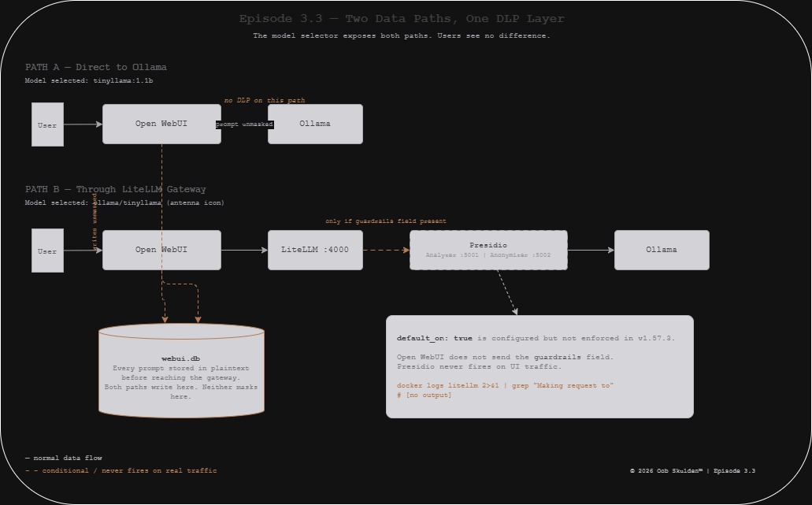This screenshot has width=812, height=505.
Task: Select the Open WebUI node in Path A
Action: point(161,124)
